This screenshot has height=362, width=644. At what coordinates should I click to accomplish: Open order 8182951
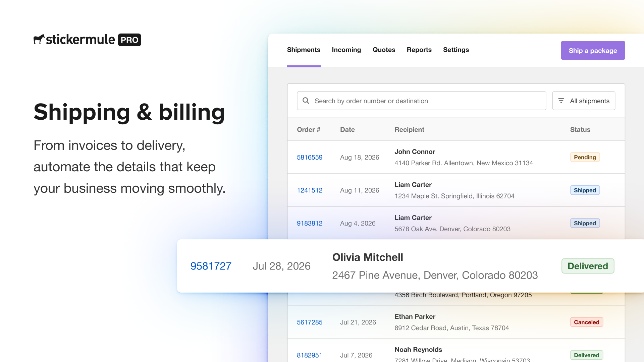click(x=310, y=355)
